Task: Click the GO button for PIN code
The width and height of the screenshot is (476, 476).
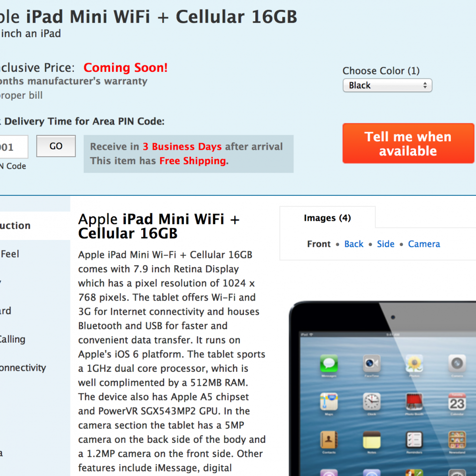Action: (56, 146)
